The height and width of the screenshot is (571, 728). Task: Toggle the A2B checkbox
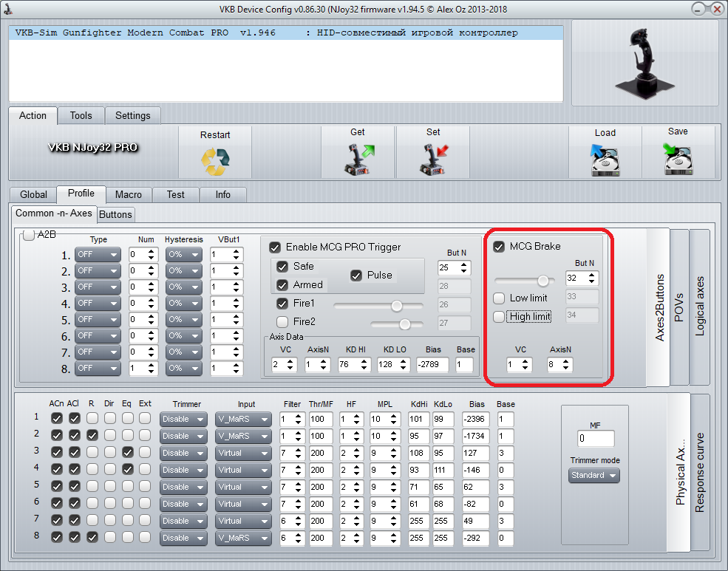(x=30, y=235)
